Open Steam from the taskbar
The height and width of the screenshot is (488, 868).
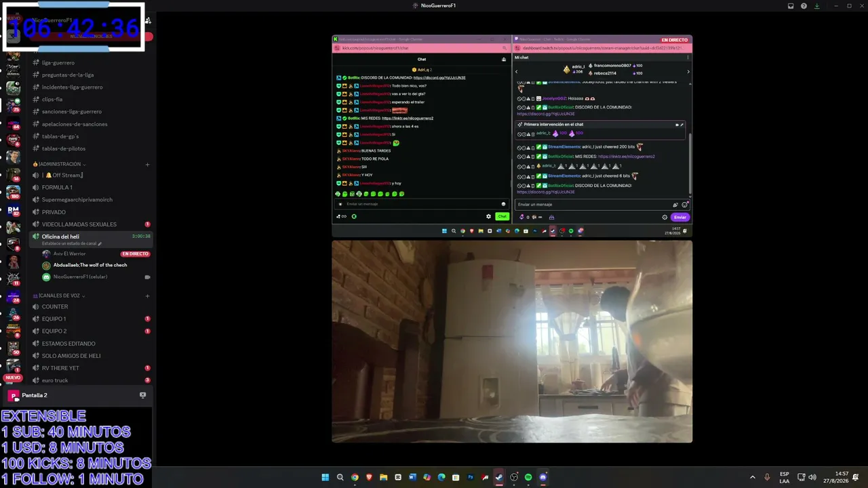499,477
